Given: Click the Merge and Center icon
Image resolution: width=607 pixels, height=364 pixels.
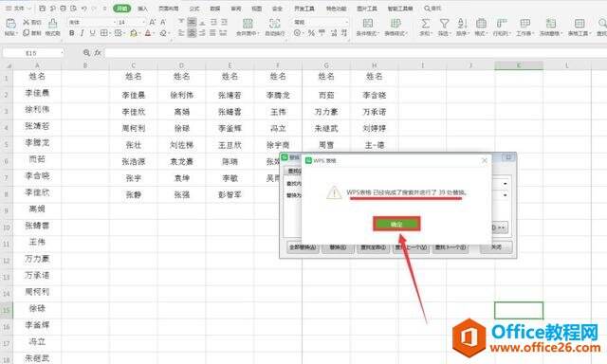Looking at the screenshot, I should point(248,24).
